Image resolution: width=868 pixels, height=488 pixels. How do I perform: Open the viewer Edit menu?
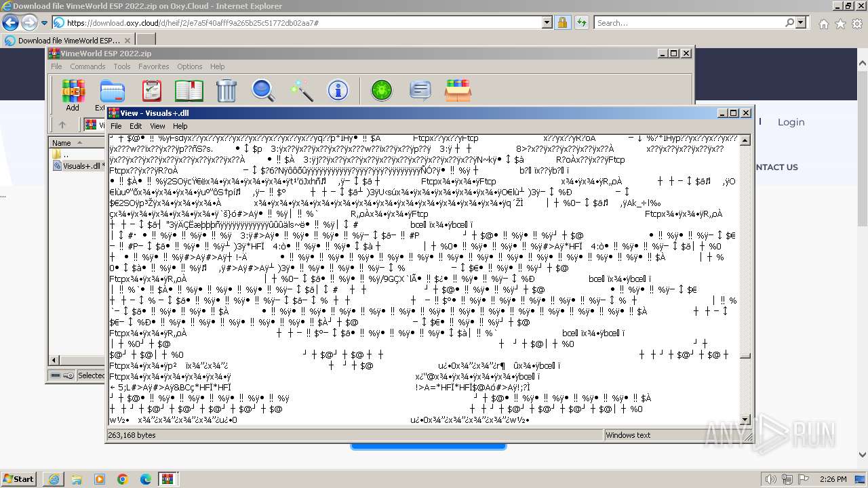pos(136,126)
